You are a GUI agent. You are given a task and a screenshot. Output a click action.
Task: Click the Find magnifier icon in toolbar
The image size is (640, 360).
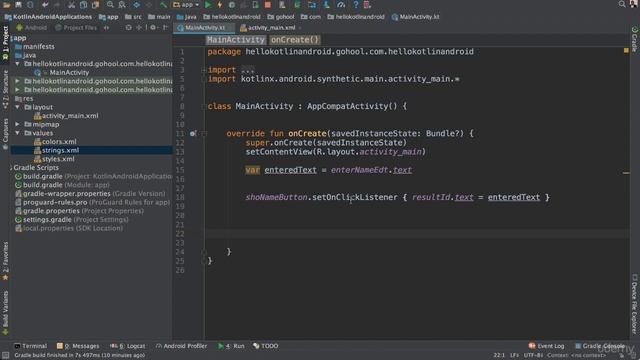pos(110,5)
